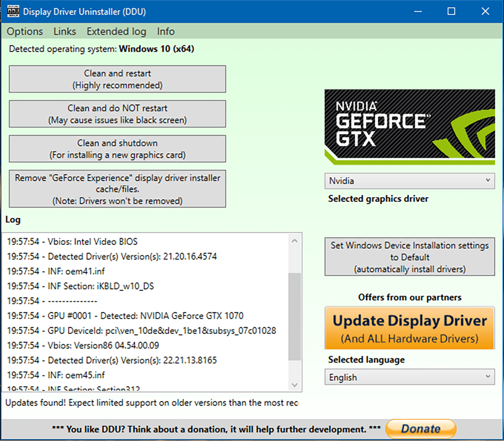This screenshot has height=441, width=504.
Task: Minimize the DDU window
Action: click(x=418, y=11)
